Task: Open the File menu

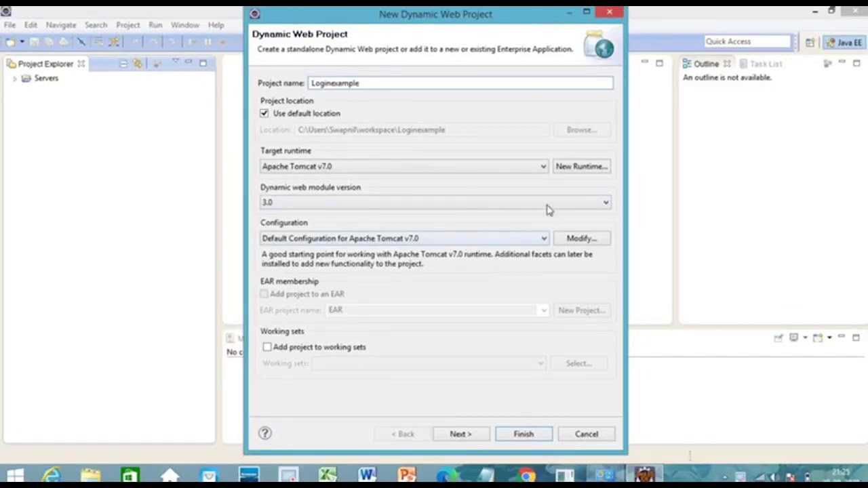Action: [10, 25]
